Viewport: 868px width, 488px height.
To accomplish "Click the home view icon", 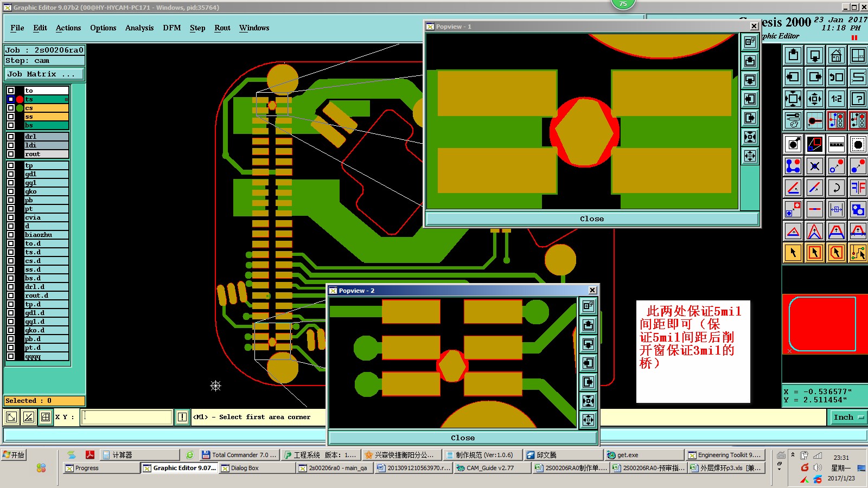I will (837, 55).
